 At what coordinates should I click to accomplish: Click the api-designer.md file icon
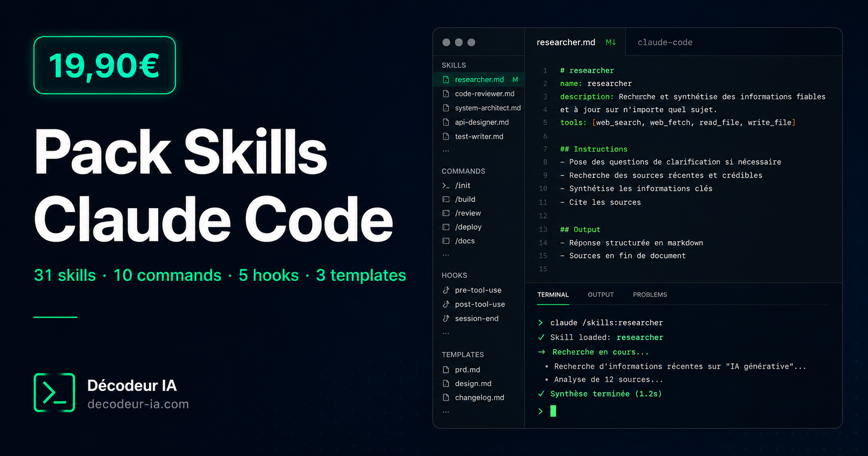(x=446, y=122)
